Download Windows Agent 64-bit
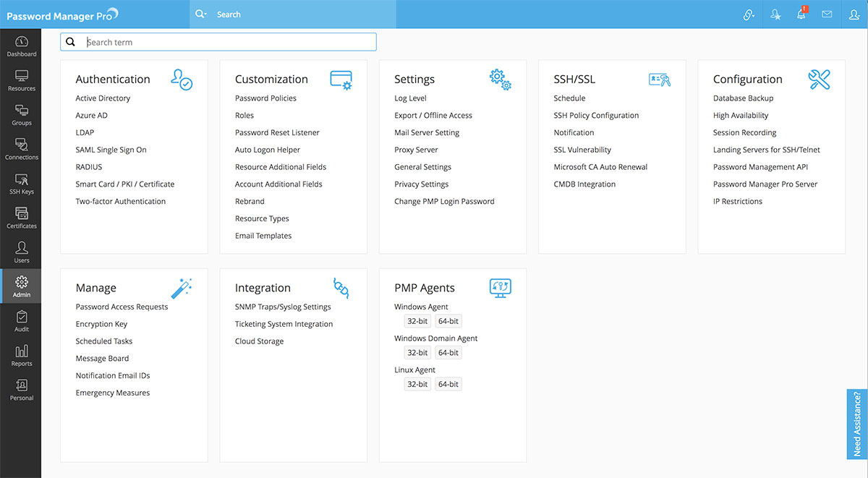This screenshot has width=868, height=478. point(448,321)
